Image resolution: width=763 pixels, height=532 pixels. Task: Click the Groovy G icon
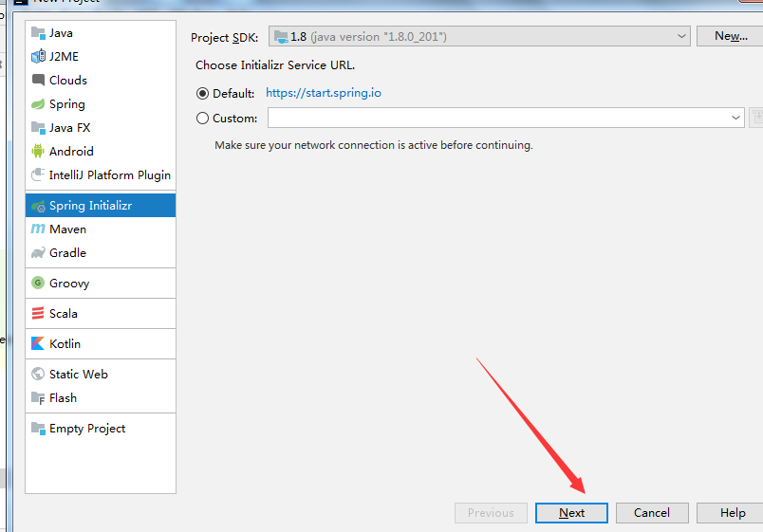pos(38,283)
